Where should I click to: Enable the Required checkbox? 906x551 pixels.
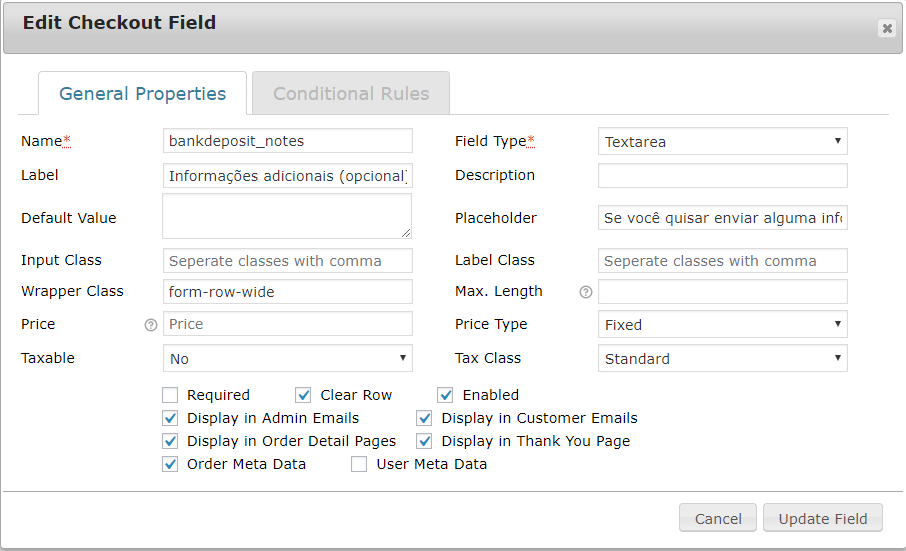170,395
